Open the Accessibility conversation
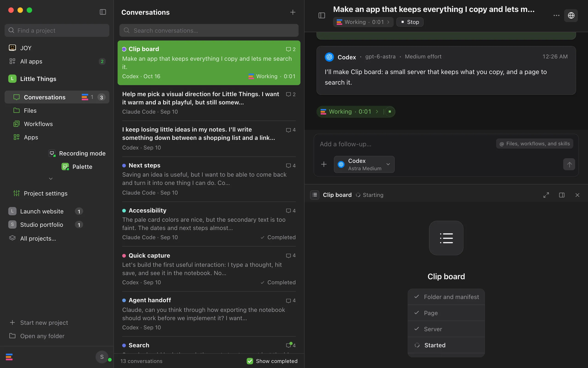The image size is (588, 368). (x=209, y=224)
